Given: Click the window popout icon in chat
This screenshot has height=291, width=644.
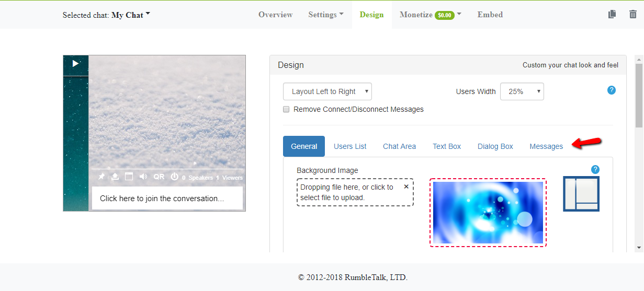Looking at the screenshot, I should tap(129, 177).
